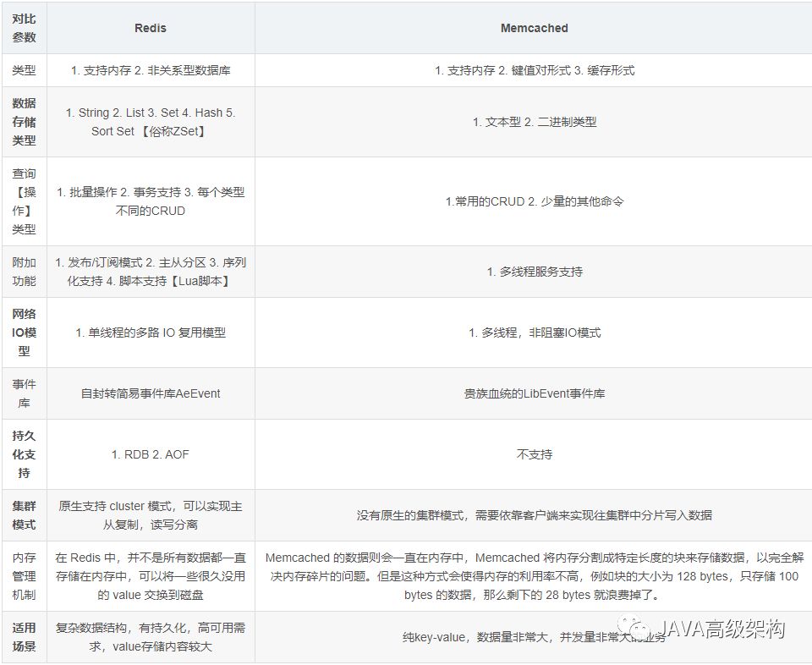Select the '在 Redis 中，并不是所有数据' cell
812x665 pixels.
click(x=151, y=576)
